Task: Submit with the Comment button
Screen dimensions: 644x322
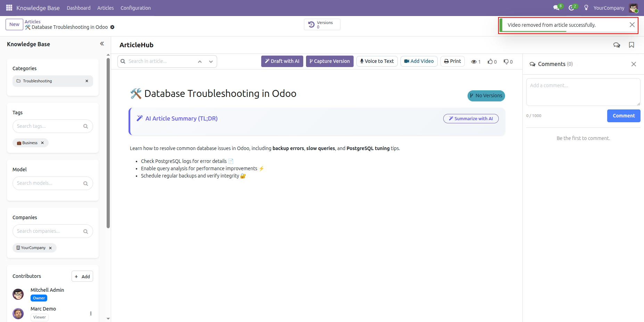Action: [x=624, y=116]
